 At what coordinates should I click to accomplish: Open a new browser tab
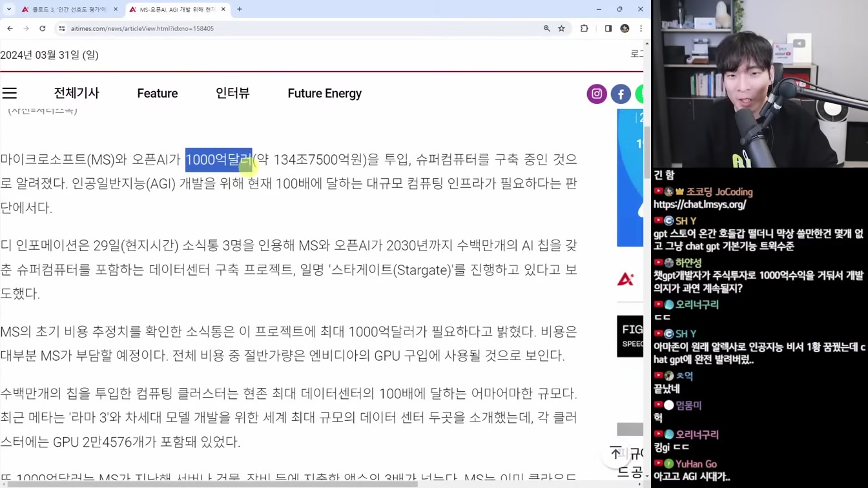point(240,10)
